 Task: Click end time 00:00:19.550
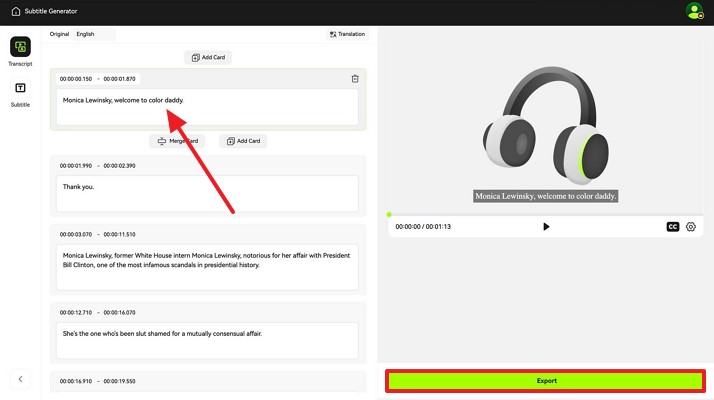(119, 381)
